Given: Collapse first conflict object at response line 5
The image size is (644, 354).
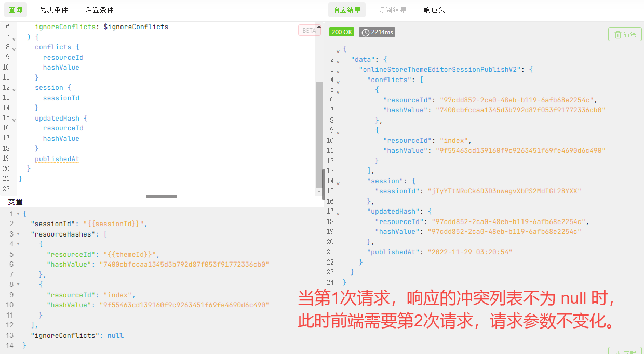Looking at the screenshot, I should tap(338, 91).
